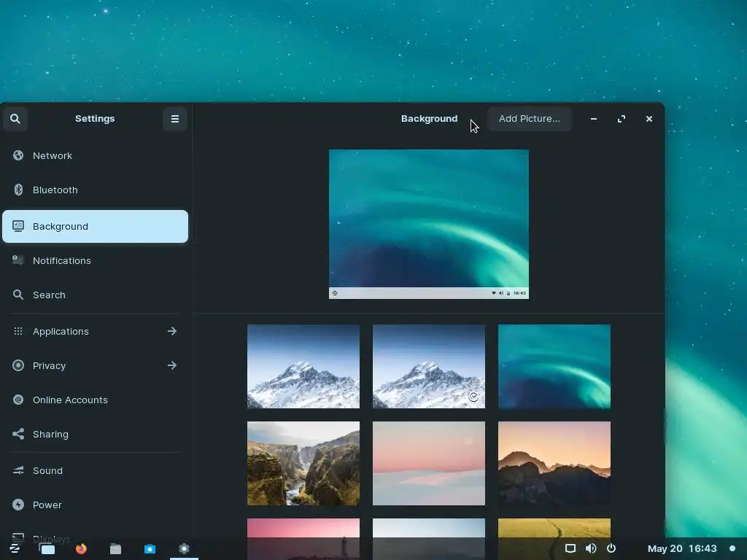747x560 pixels.
Task: Click the Sharing icon in sidebar
Action: tap(18, 434)
